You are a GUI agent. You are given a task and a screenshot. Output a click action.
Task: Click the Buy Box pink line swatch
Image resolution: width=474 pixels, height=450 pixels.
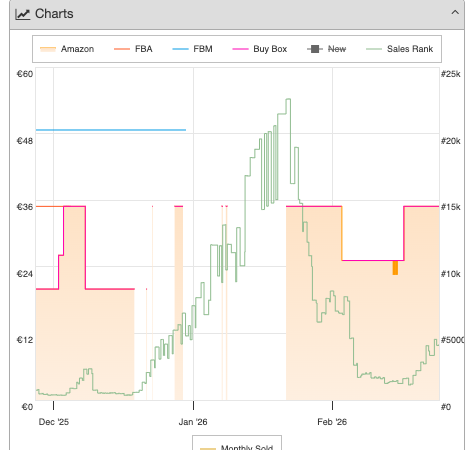coord(240,49)
